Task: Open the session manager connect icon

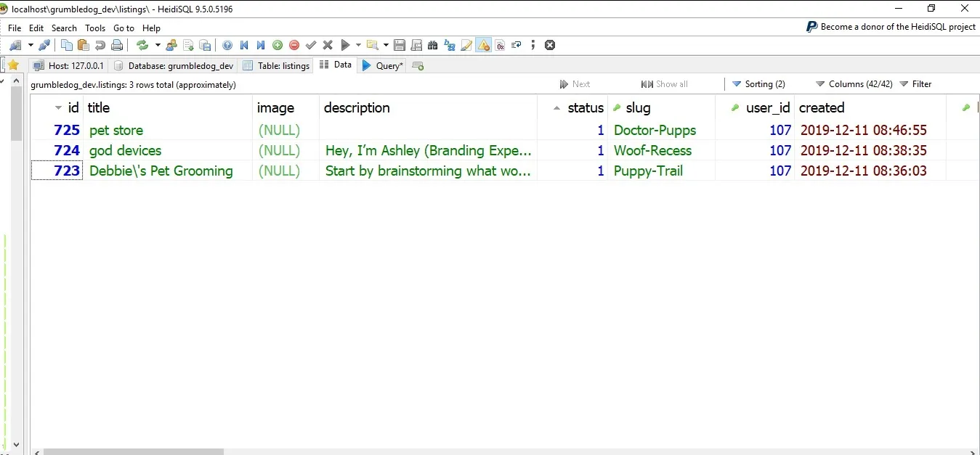Action: (x=15, y=45)
